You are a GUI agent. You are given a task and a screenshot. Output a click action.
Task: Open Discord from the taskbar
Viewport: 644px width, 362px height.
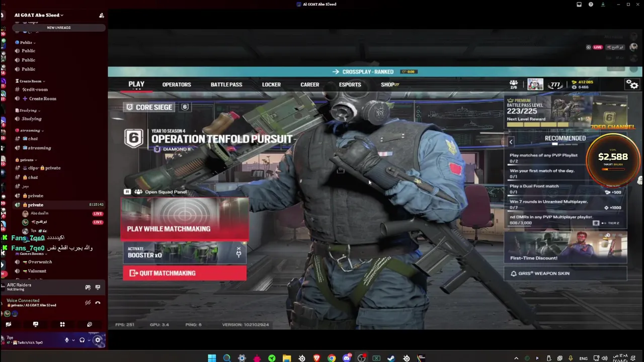[347, 358]
